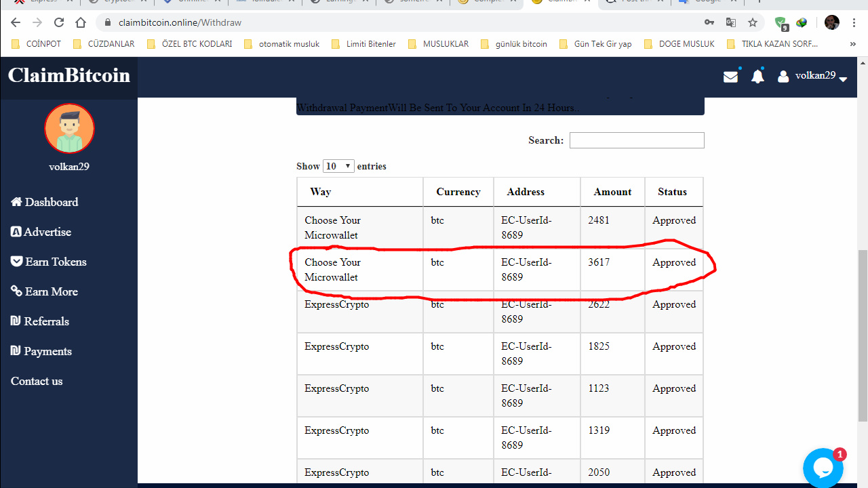
Task: Select the amount 2050 cell
Action: point(612,472)
